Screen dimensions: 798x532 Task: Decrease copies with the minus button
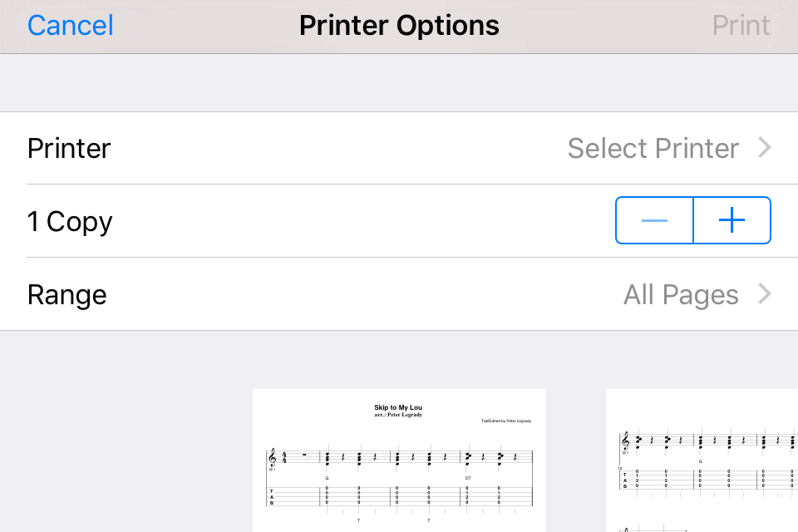pos(654,220)
